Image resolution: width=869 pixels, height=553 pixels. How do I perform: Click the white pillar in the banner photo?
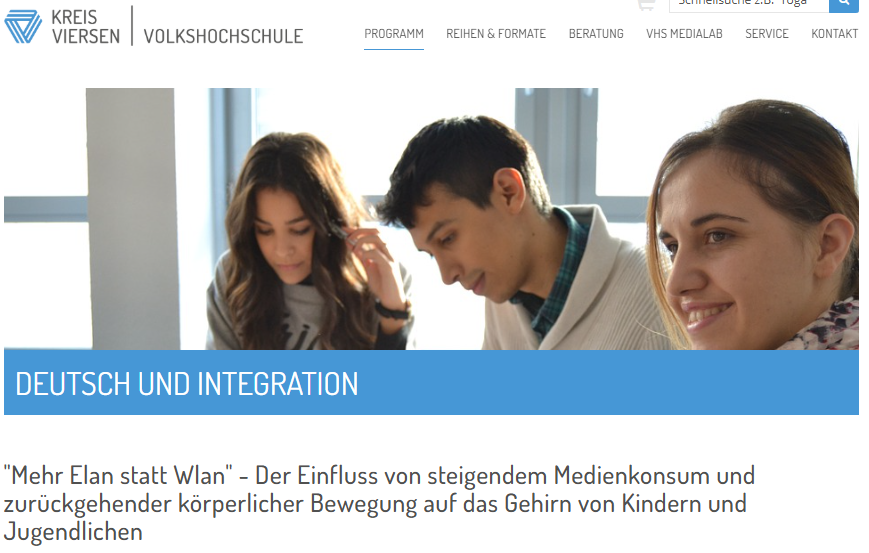click(133, 219)
